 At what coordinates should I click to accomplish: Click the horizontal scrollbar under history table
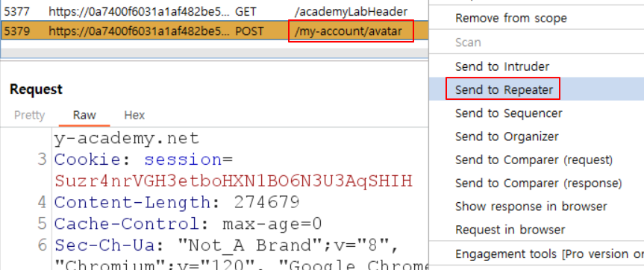tap(214, 54)
